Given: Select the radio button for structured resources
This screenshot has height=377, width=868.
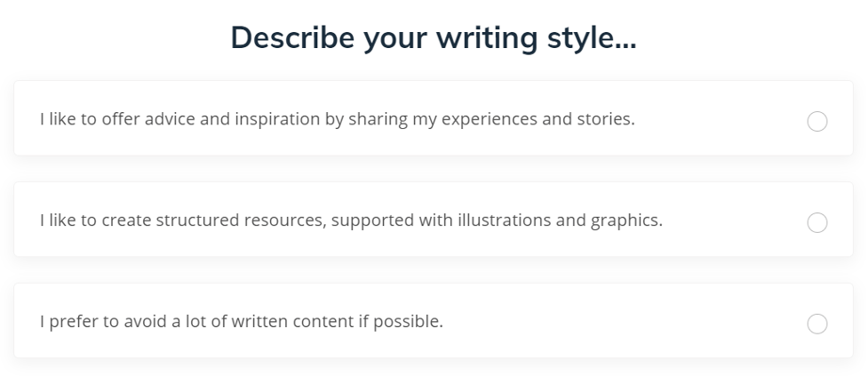Looking at the screenshot, I should [x=816, y=222].
